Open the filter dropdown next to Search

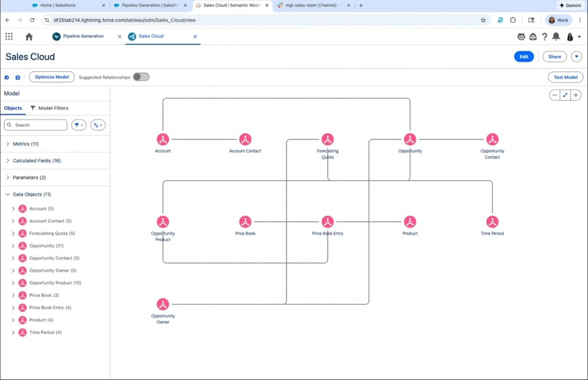pos(79,125)
